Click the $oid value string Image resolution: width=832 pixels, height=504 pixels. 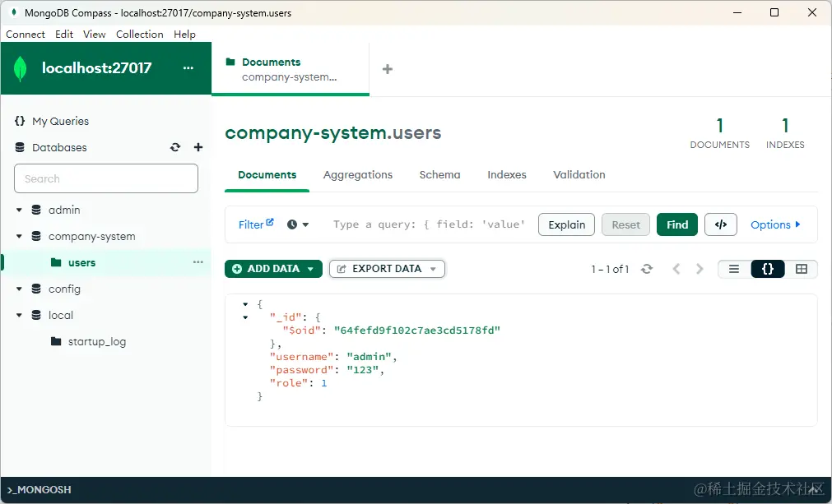[417, 331]
